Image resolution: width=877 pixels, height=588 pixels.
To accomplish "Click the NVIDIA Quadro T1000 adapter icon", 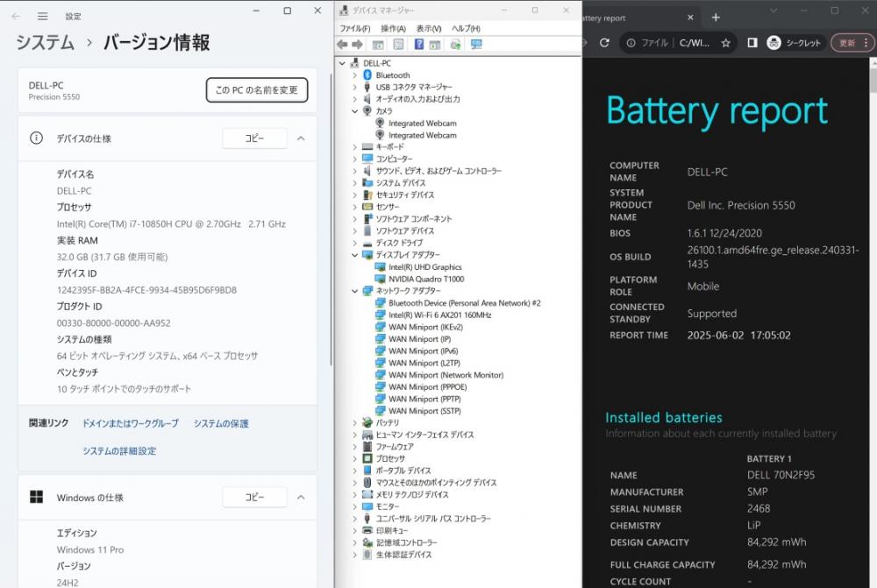I will [x=381, y=279].
